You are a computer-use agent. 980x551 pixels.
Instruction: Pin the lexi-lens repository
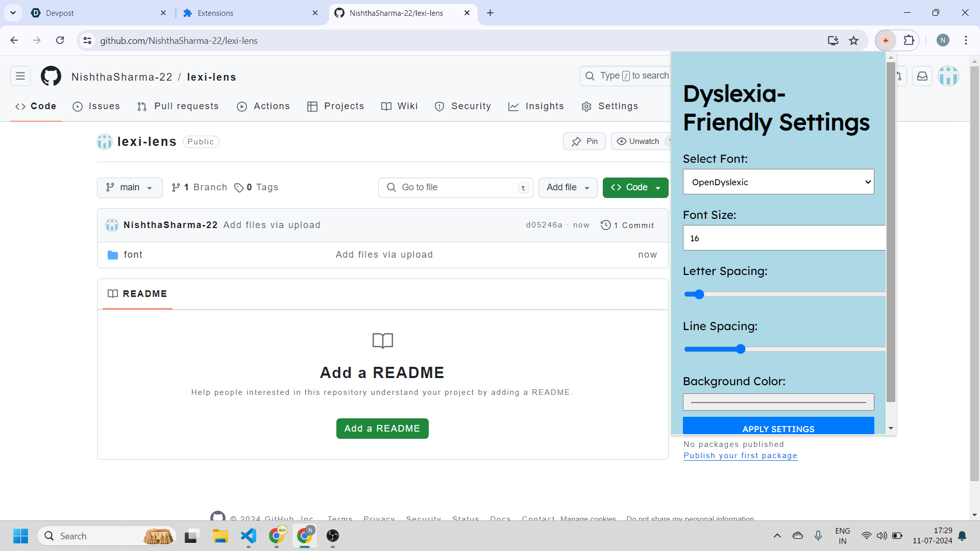point(584,141)
